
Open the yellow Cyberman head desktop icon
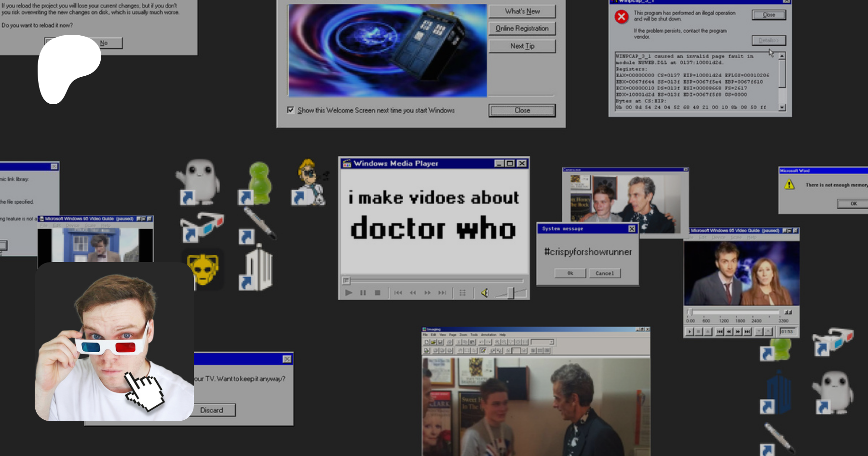pos(203,269)
